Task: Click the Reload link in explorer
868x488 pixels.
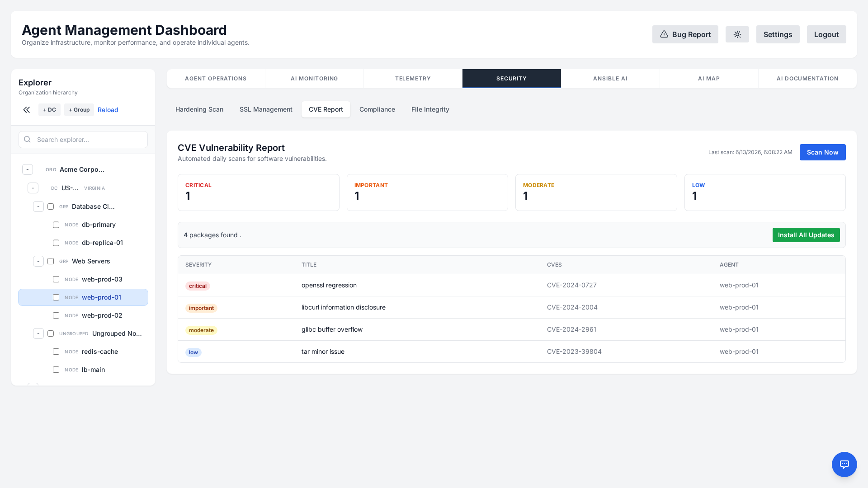Action: (108, 110)
